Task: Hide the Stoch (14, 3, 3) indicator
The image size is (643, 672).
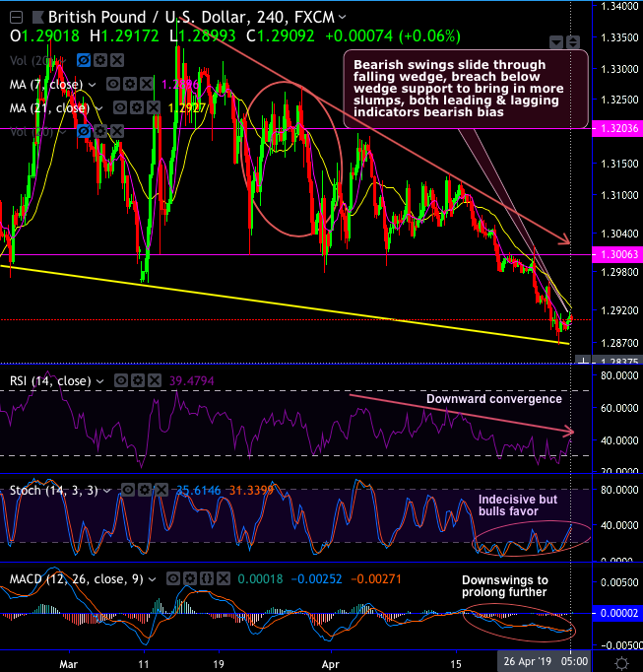Action: [x=128, y=490]
